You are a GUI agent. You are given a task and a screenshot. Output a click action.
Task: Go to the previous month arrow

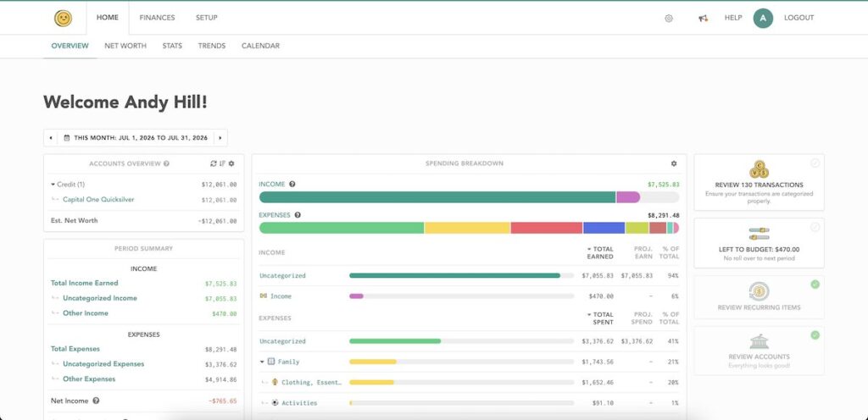[x=51, y=138]
